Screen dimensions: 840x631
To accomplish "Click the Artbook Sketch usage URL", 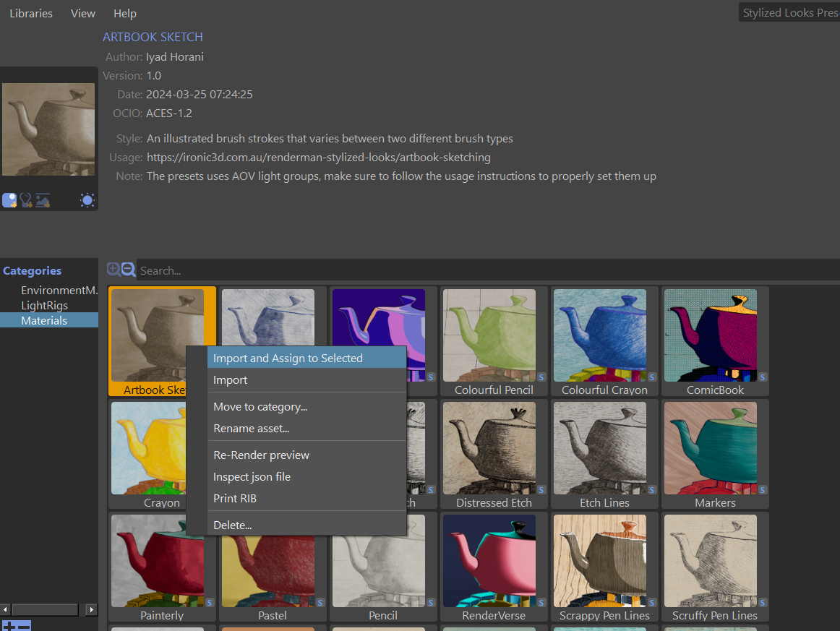I will coord(319,158).
